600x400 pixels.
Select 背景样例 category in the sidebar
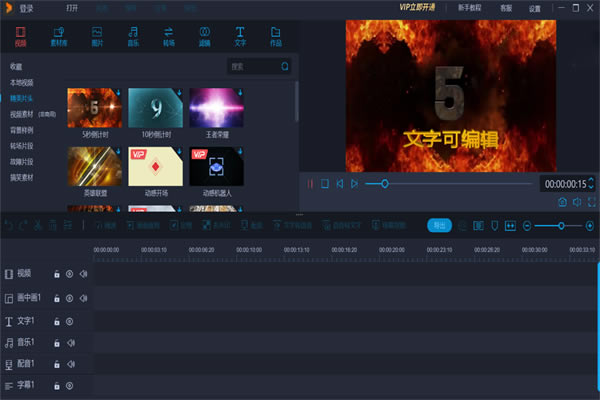tap(22, 130)
